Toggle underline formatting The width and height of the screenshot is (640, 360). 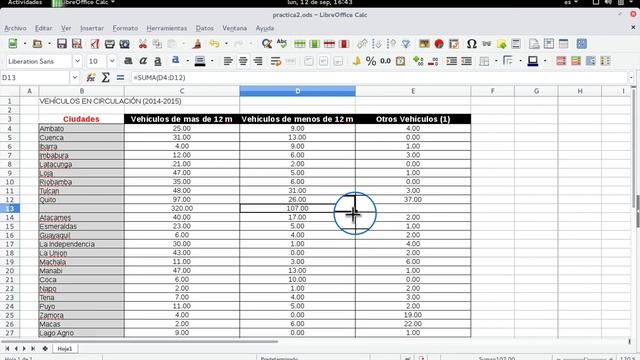click(x=158, y=61)
